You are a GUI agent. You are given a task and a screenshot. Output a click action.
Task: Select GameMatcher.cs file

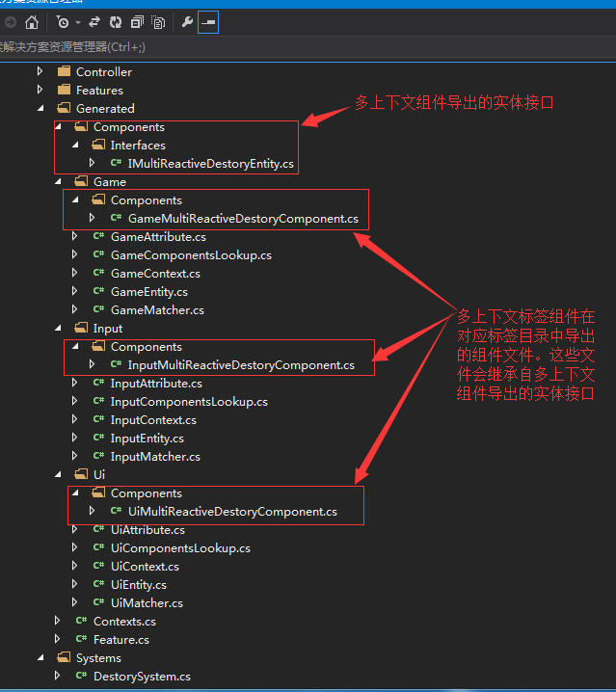tap(158, 310)
